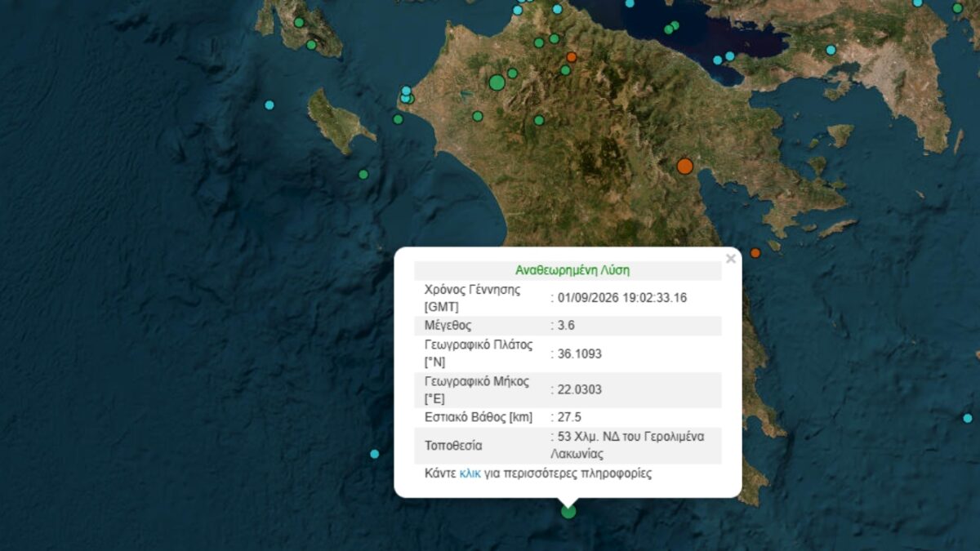
Task: Click the longitude value '22.0303'
Action: pyautogui.click(x=580, y=389)
